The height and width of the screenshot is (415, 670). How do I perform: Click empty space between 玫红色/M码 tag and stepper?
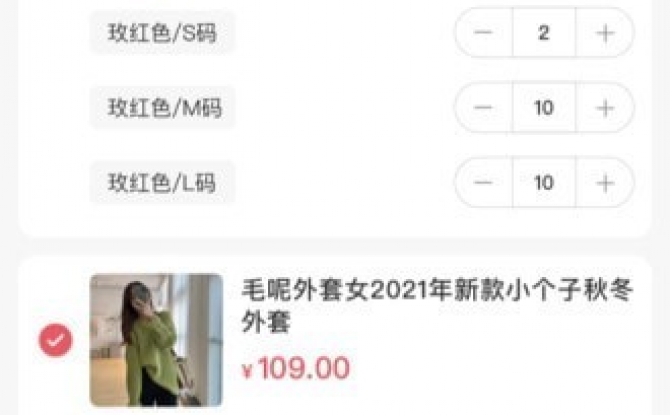(344, 108)
